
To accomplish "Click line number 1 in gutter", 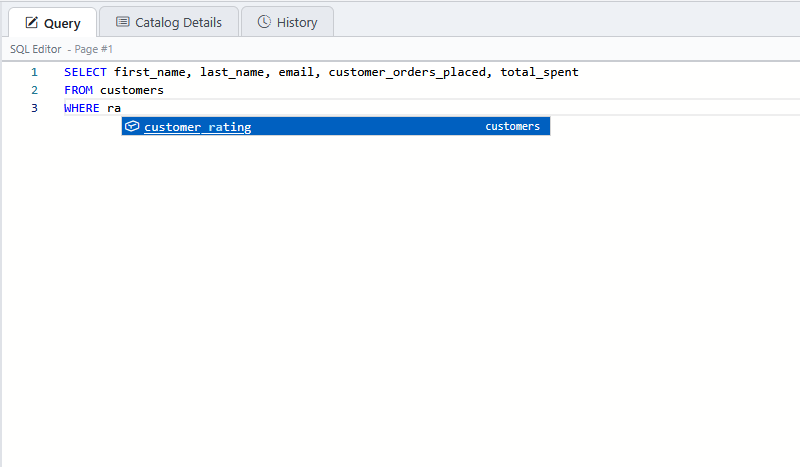I will click(34, 72).
